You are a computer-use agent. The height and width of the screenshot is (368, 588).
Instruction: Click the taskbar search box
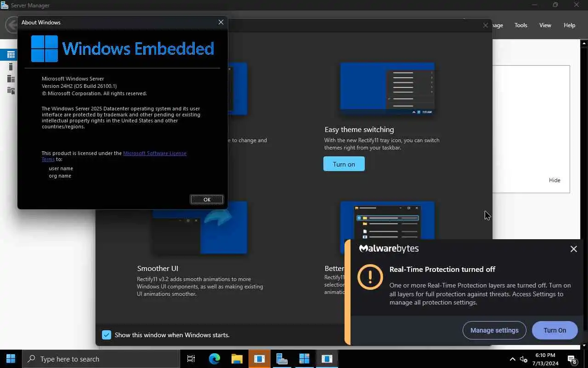coord(101,359)
